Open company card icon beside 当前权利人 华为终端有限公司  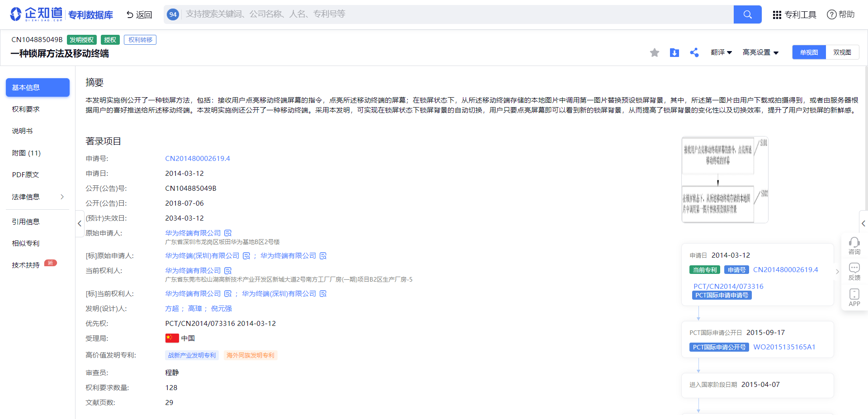(x=228, y=271)
